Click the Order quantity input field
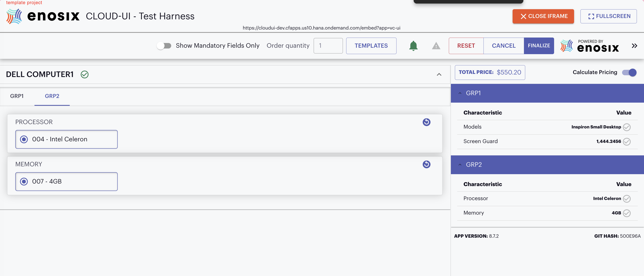This screenshot has width=644, height=276. click(x=328, y=46)
